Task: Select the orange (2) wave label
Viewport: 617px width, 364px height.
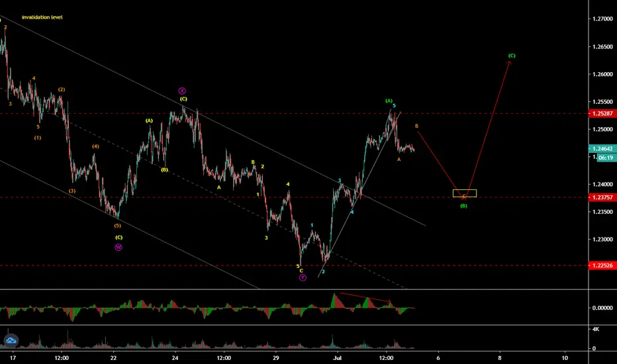Action: 62,90
